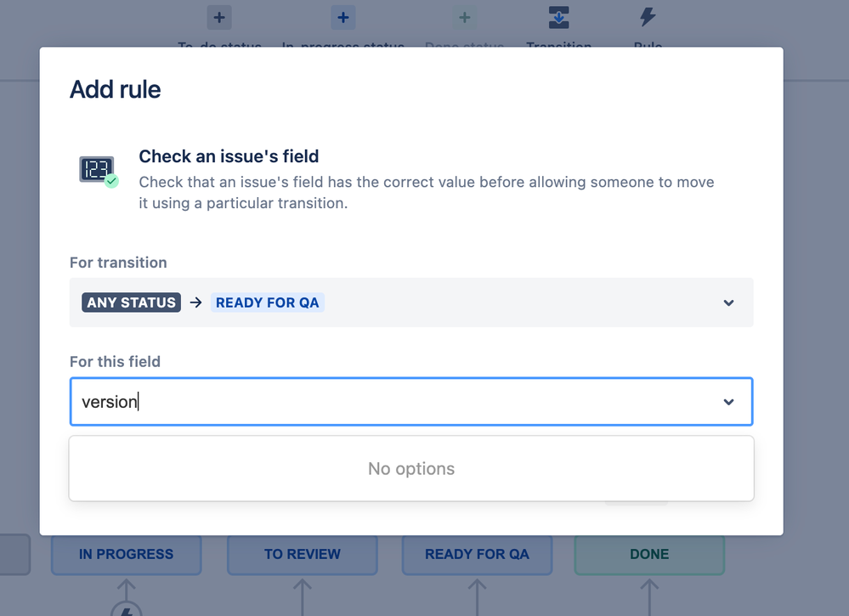Open the transition selector box

tap(411, 302)
